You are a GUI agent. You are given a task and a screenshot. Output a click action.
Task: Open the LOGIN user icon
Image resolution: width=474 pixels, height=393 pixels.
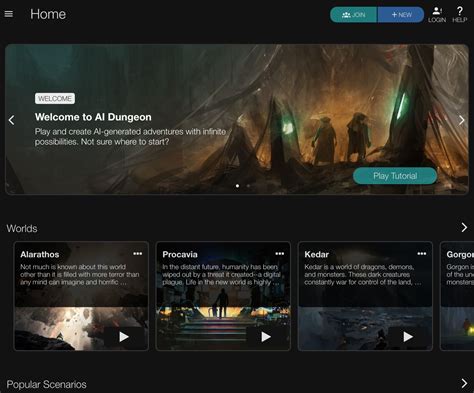point(437,15)
